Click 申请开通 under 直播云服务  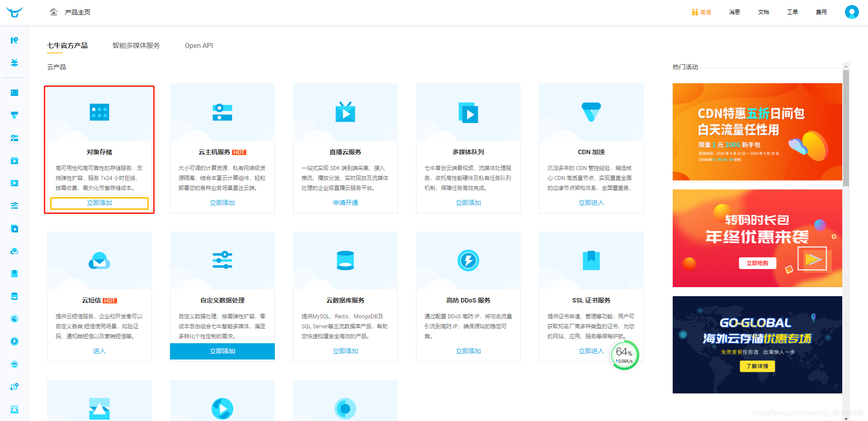coord(345,203)
